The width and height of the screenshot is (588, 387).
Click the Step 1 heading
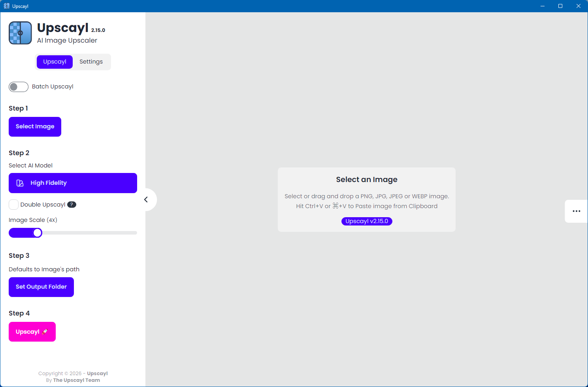click(x=18, y=108)
